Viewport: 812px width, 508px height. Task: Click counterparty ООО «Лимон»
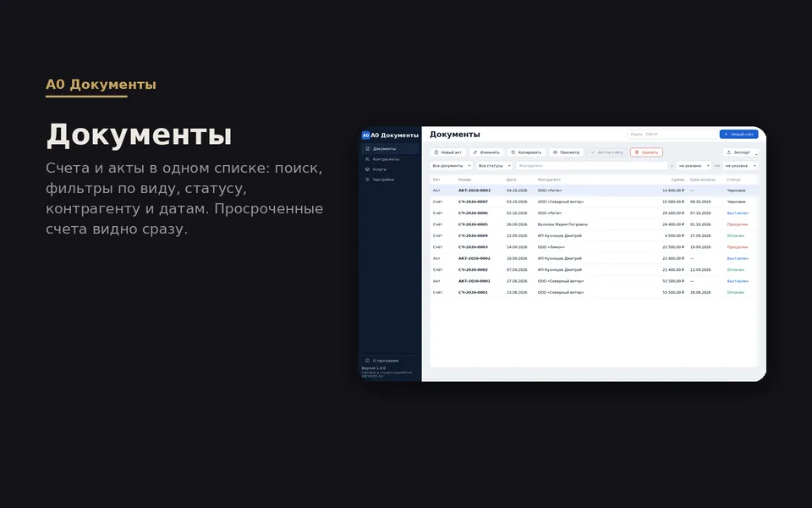pos(551,247)
